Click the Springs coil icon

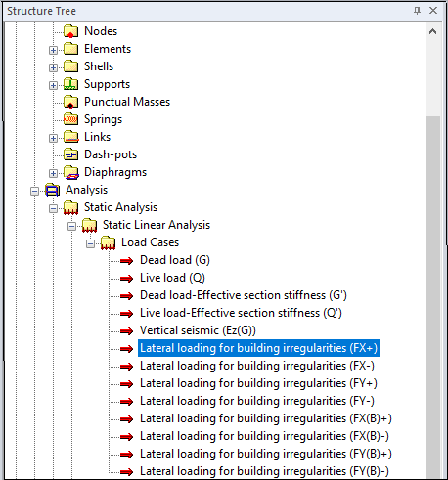70,119
